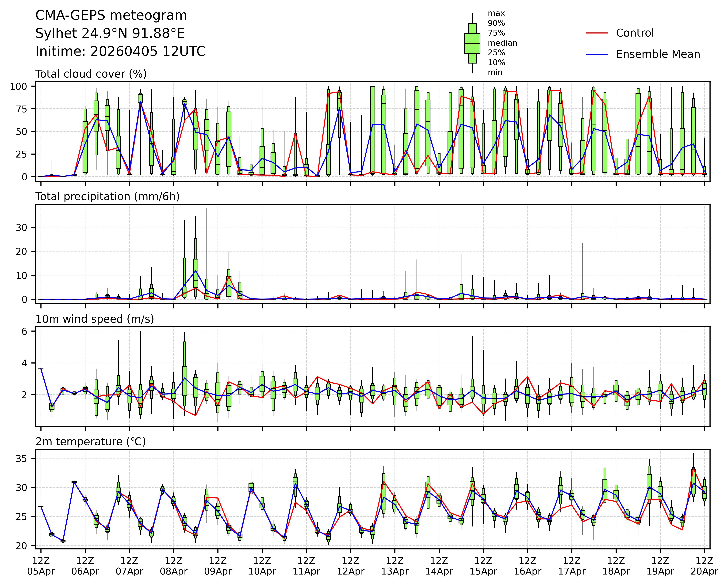Click the 'CMA-GEPS meteogram' title text
The image size is (728, 586).
click(111, 15)
